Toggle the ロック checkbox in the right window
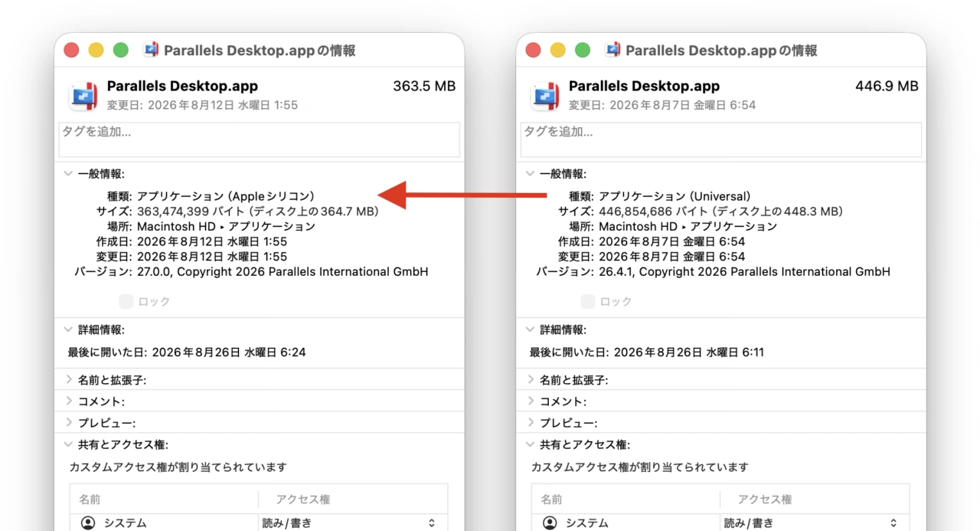 [587, 301]
